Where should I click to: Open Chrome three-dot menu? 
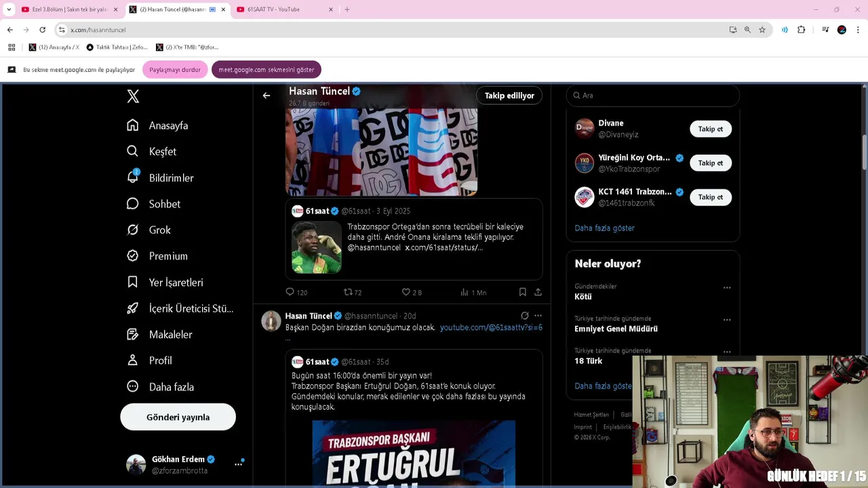click(x=858, y=30)
